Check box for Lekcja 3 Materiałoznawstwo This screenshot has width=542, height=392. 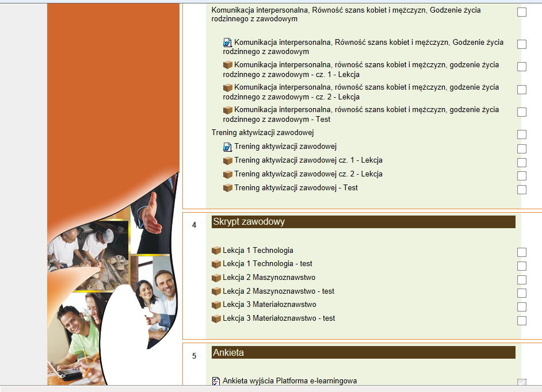pos(522,307)
